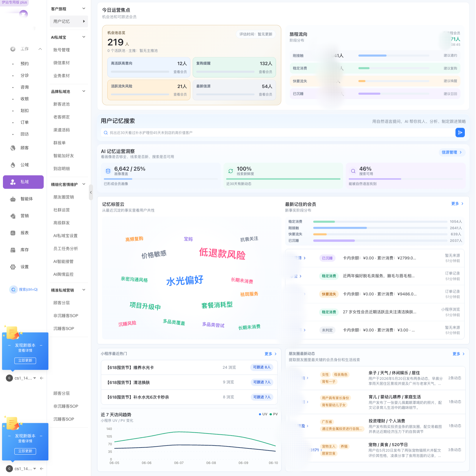Open the 收银 menu item
The height and width of the screenshot is (476, 476).
point(25,99)
